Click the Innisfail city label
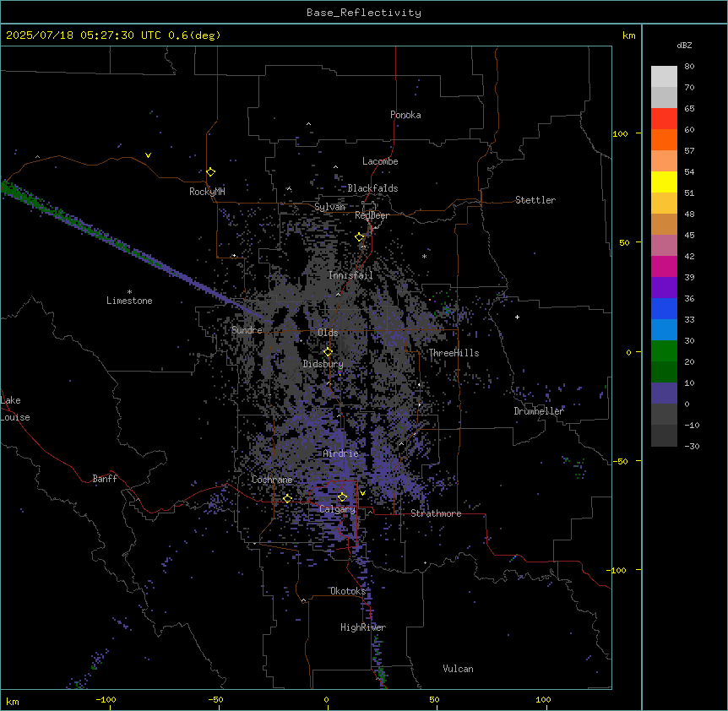 click(x=350, y=275)
